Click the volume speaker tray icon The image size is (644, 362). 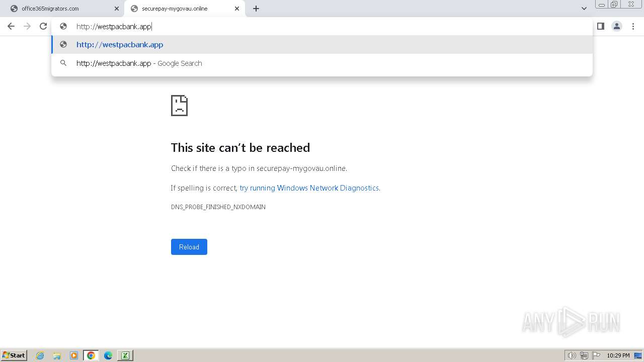pyautogui.click(x=572, y=355)
